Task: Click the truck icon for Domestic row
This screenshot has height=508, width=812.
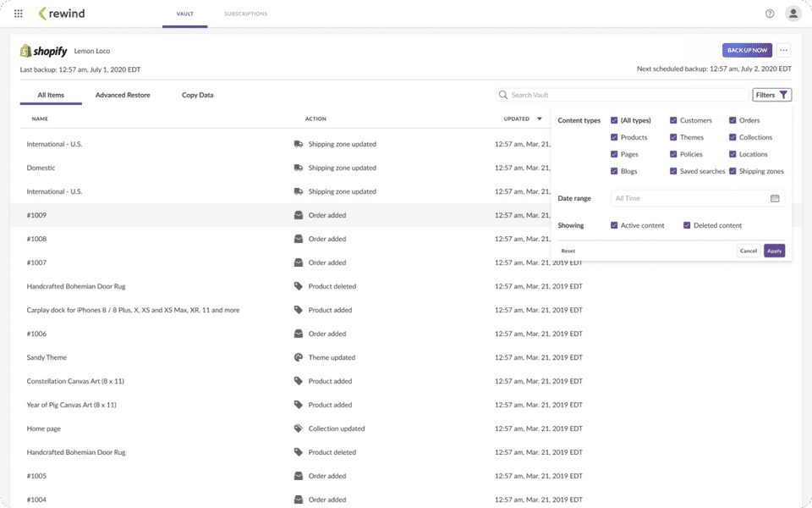Action: click(x=299, y=168)
